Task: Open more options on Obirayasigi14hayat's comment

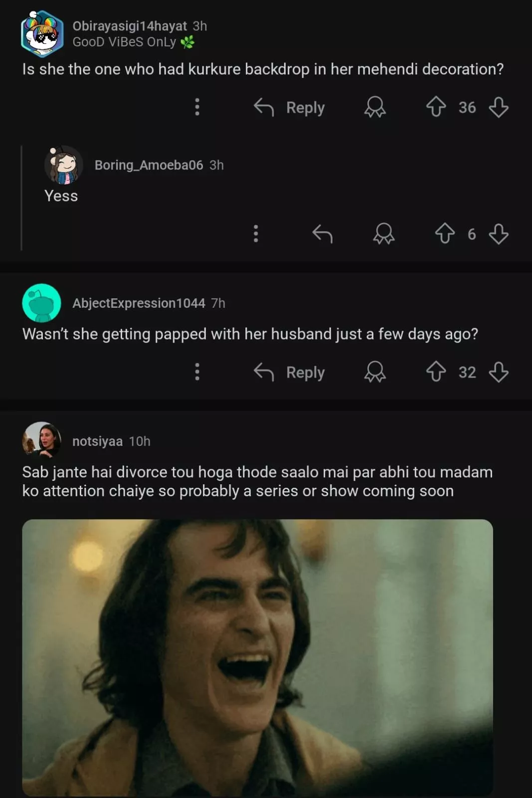Action: (x=197, y=107)
